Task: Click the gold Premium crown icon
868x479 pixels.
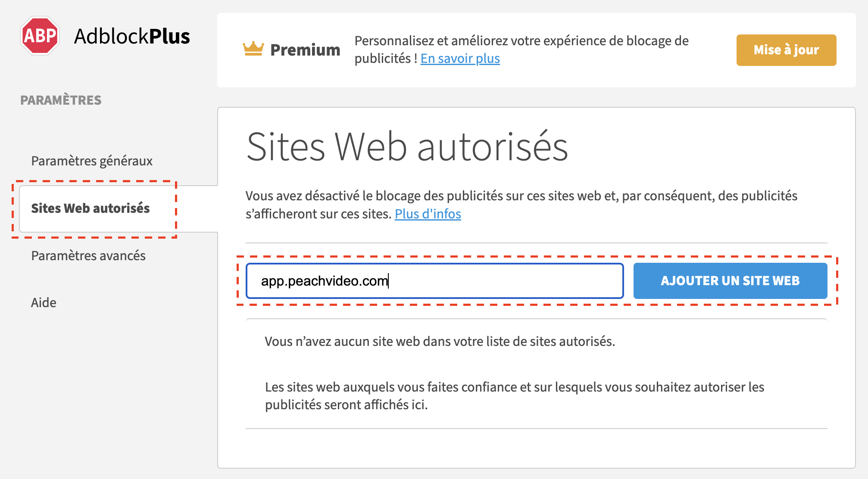Action: pyautogui.click(x=253, y=49)
